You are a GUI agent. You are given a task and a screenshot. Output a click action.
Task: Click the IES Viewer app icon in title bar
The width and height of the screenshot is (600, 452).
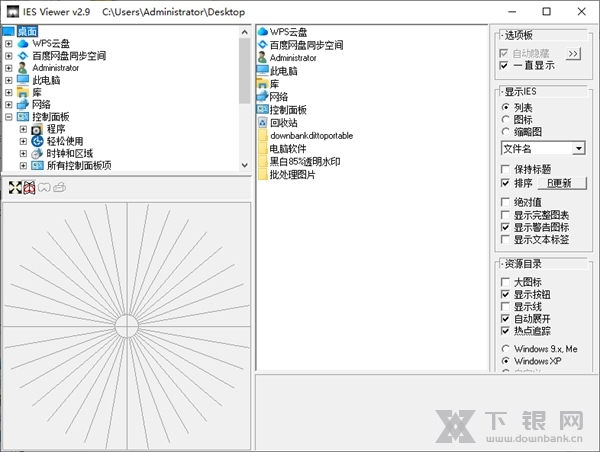pyautogui.click(x=13, y=11)
